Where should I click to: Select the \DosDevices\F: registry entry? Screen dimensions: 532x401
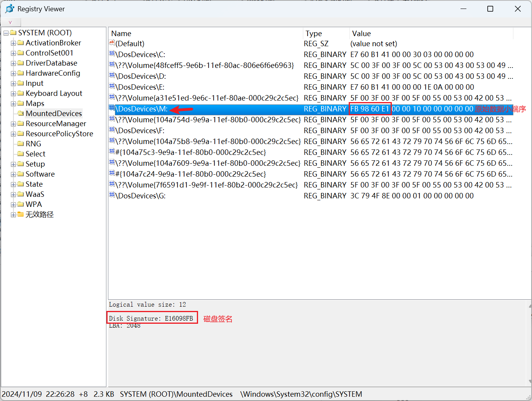pos(140,130)
